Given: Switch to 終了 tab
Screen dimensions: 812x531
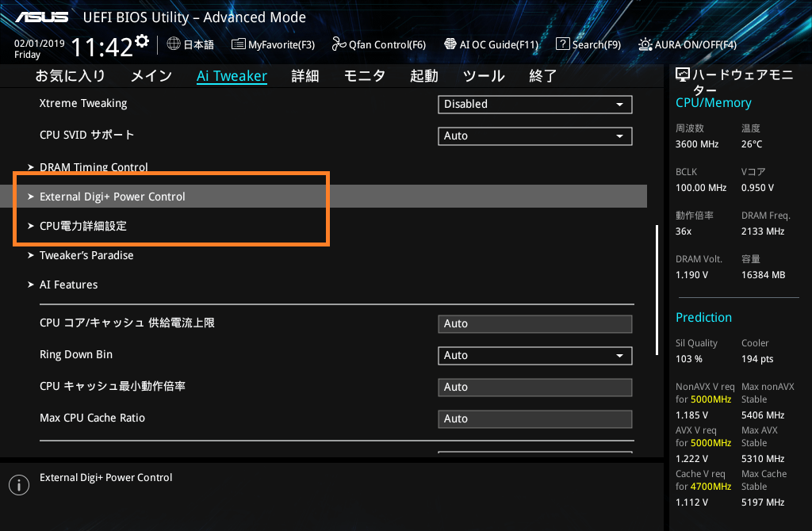Looking at the screenshot, I should point(543,76).
